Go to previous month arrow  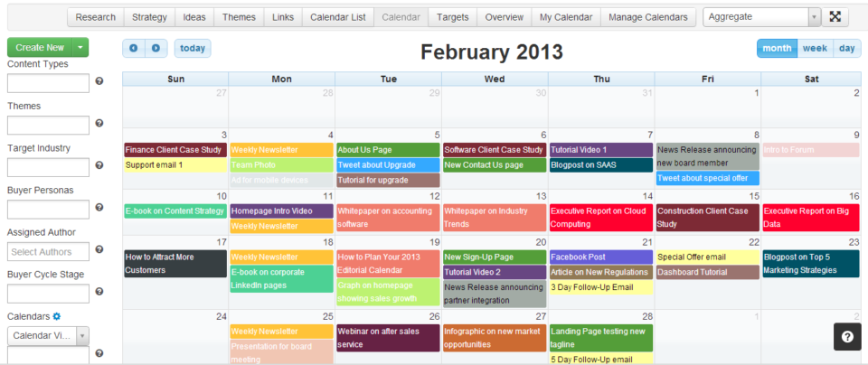click(x=134, y=49)
